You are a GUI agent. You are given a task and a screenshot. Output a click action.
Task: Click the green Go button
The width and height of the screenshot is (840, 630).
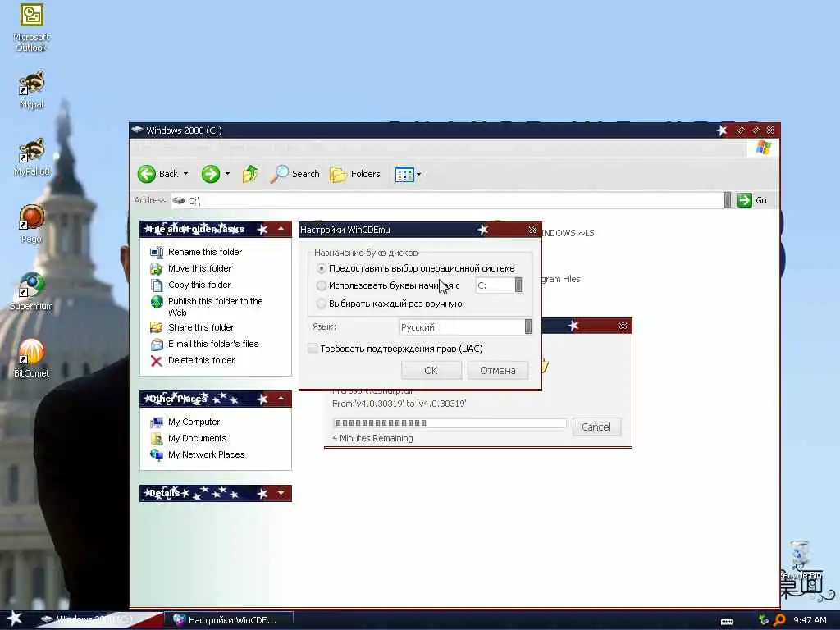point(752,200)
